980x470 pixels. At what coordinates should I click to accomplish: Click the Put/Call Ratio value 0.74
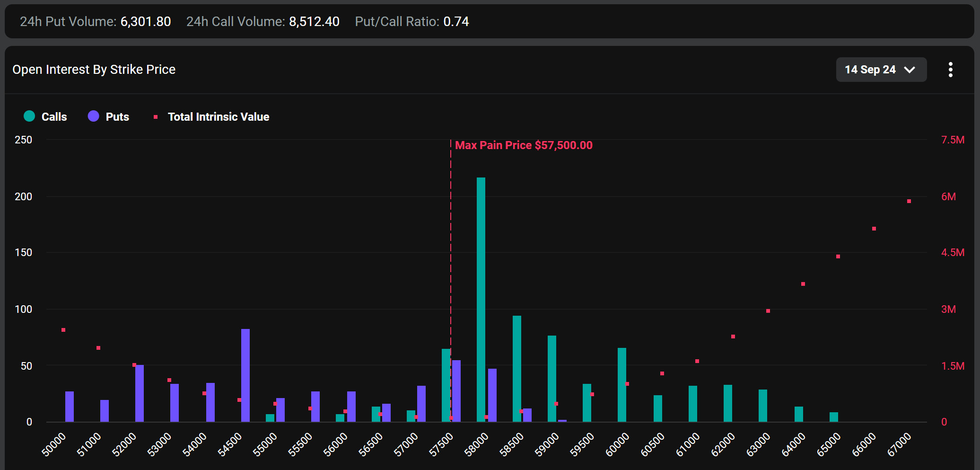(x=456, y=21)
